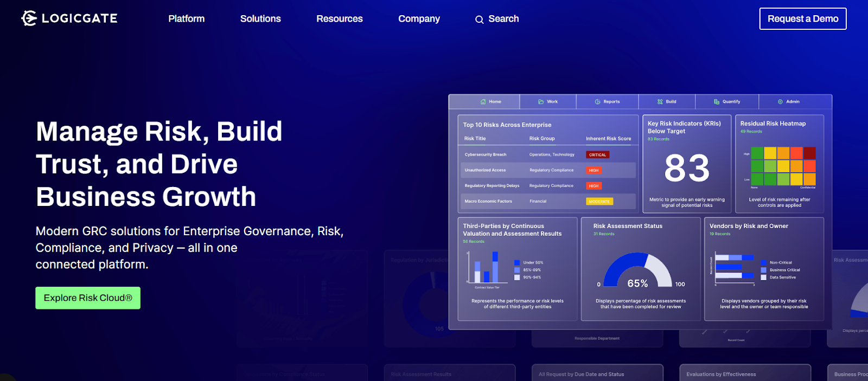868x381 pixels.
Task: Click the Risk Title column header
Action: (475, 139)
